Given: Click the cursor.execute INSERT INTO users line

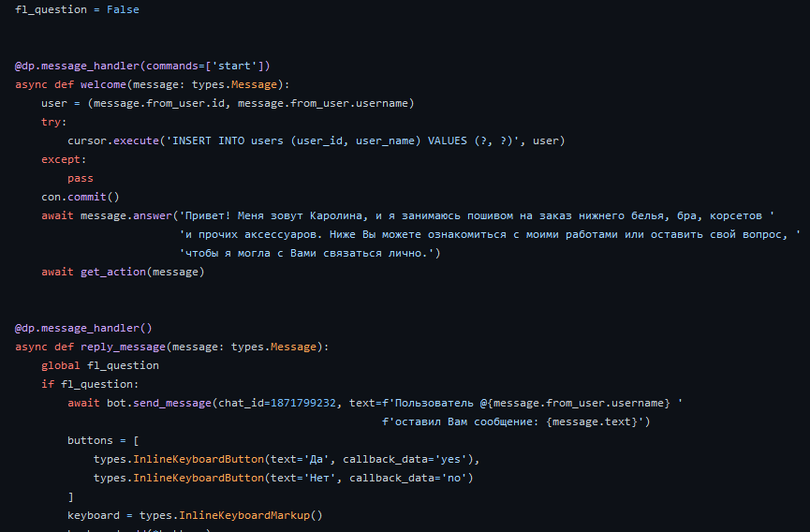Looking at the screenshot, I should click(x=317, y=141).
